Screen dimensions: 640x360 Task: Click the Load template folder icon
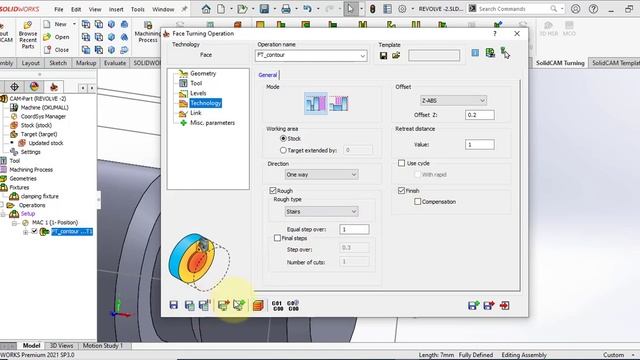396,55
